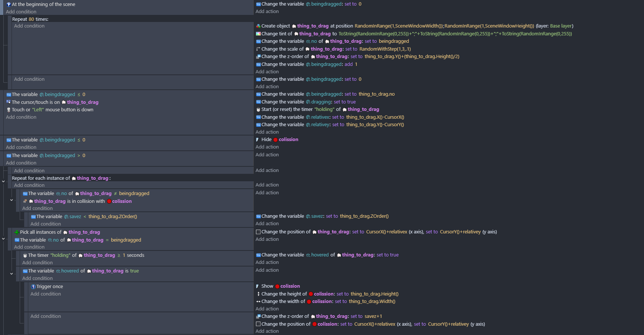Click the tint action icon for thing_to_drag

(258, 34)
